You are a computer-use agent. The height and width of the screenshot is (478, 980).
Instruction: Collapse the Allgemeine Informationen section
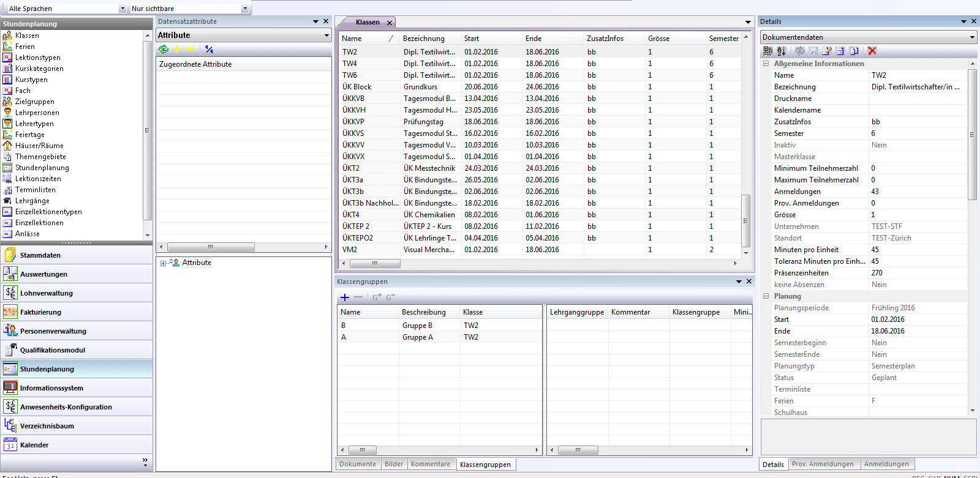[766, 64]
